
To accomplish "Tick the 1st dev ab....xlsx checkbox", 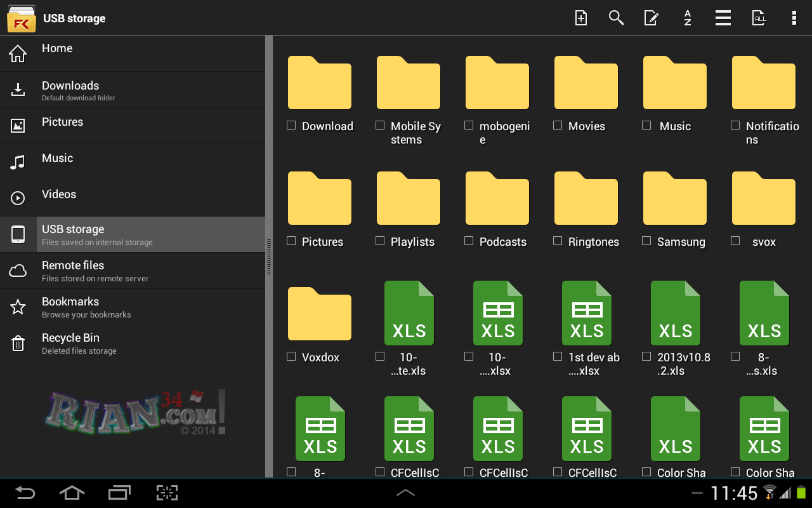I will pyautogui.click(x=558, y=357).
